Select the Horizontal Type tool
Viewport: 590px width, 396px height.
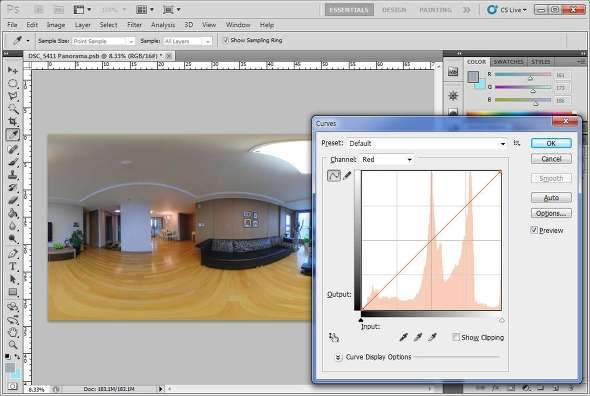pyautogui.click(x=12, y=266)
